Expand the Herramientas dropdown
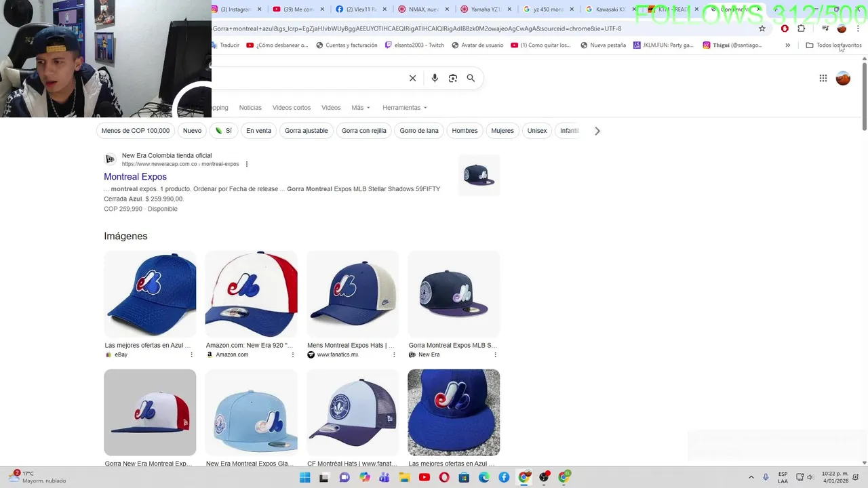Viewport: 868px width, 488px height. point(405,108)
